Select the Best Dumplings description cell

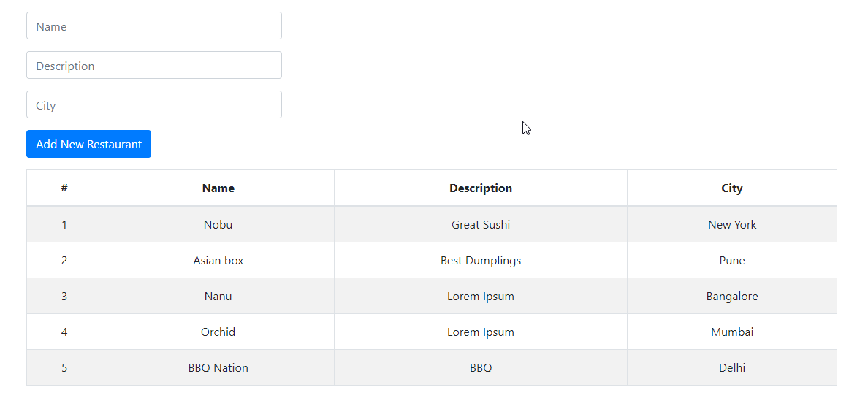(x=481, y=260)
